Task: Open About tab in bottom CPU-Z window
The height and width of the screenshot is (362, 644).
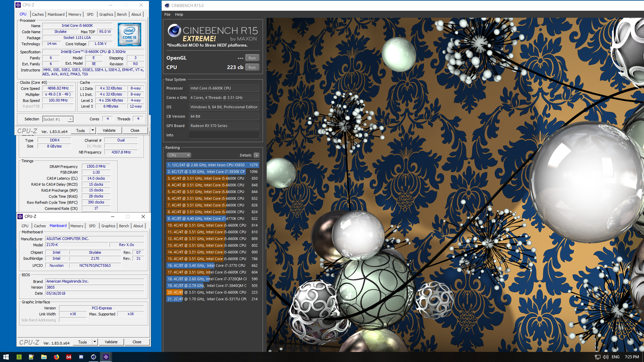Action: [138, 226]
